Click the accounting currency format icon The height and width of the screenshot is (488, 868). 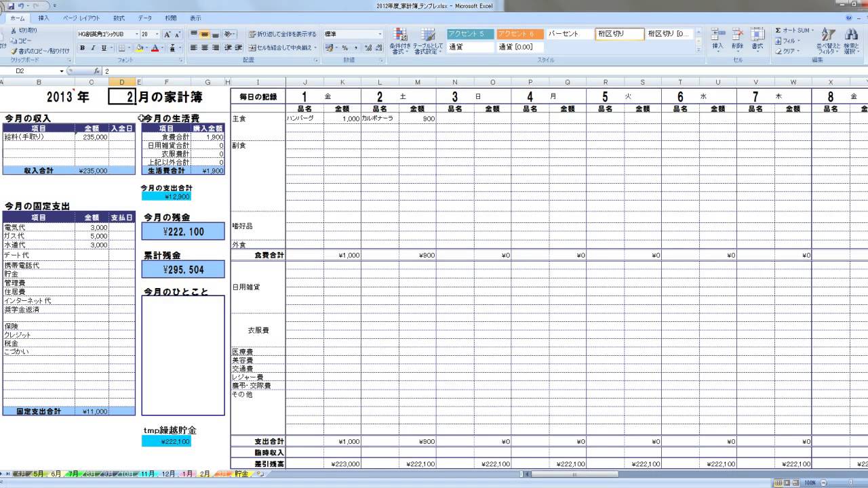329,48
